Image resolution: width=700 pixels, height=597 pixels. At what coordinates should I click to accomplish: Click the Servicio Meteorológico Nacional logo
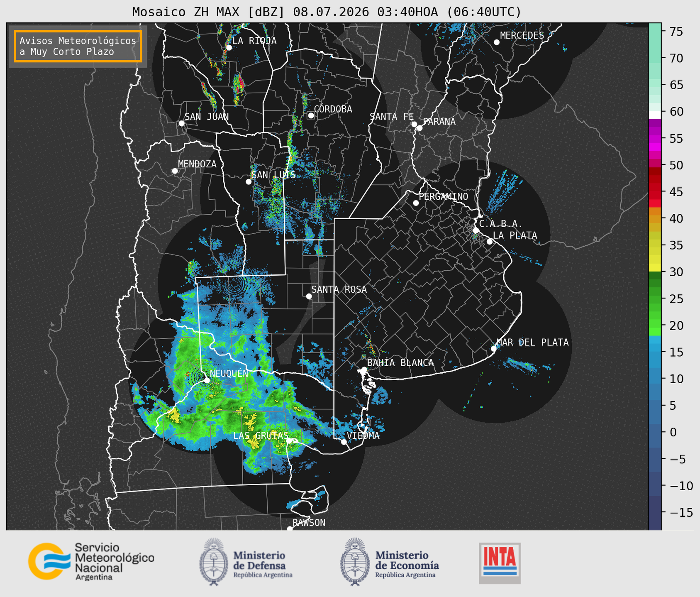coord(91,561)
